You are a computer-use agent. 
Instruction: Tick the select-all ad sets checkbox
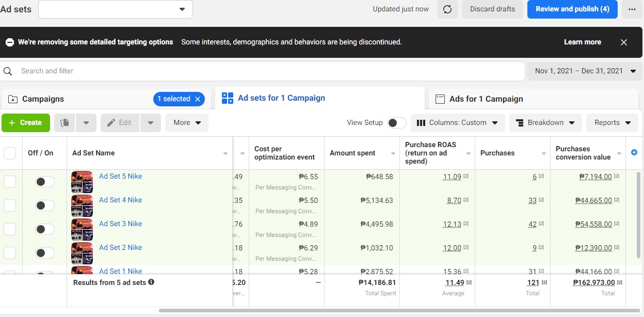click(10, 153)
